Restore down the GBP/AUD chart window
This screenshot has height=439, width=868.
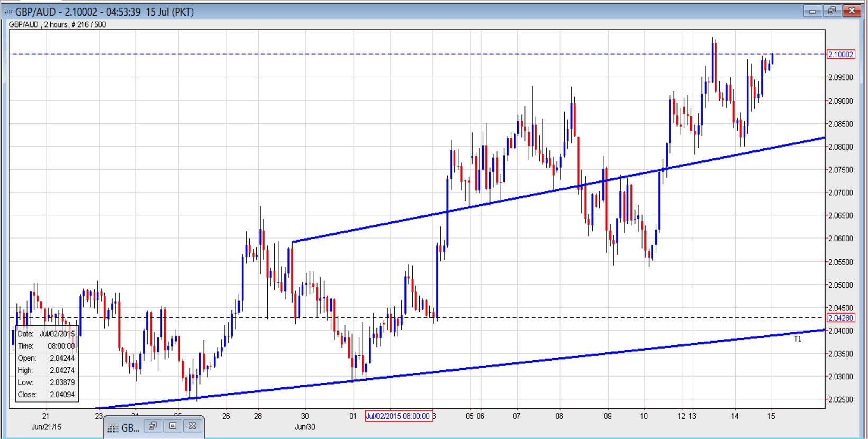pos(831,11)
